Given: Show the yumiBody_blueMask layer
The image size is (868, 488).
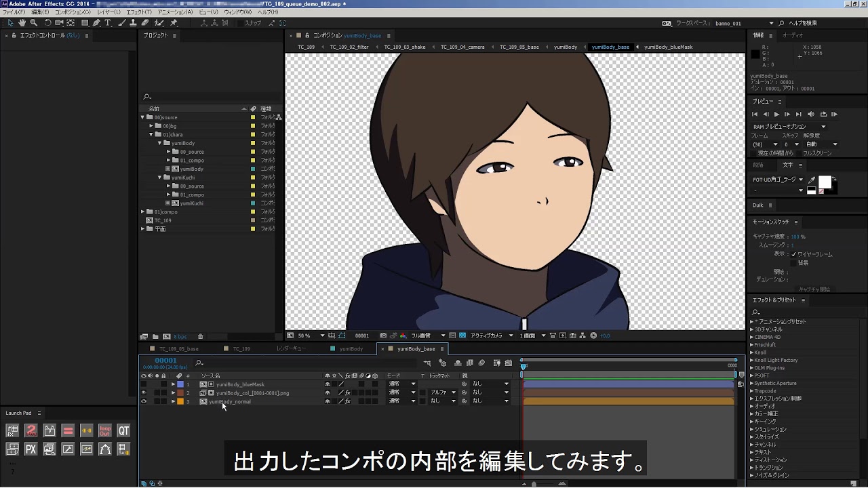Looking at the screenshot, I should click(143, 384).
